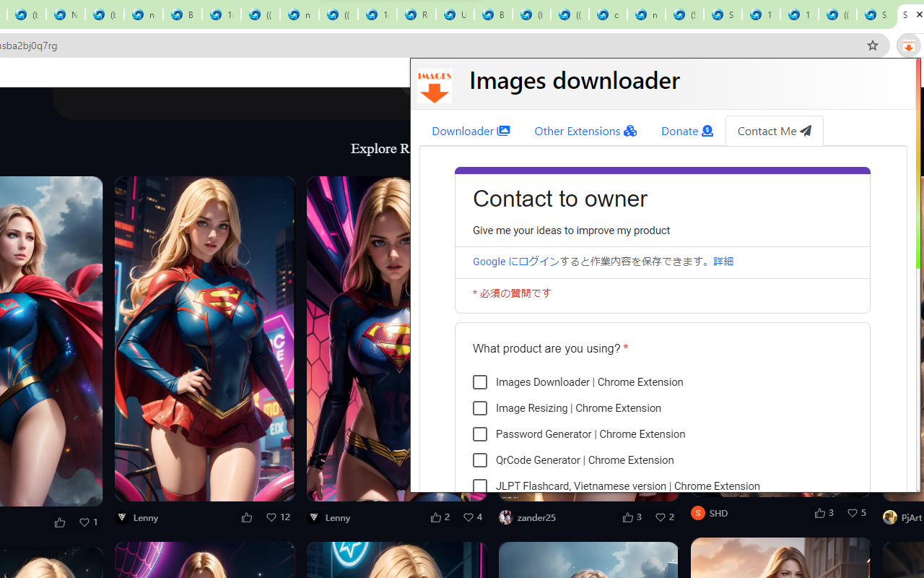Check JLPT Flashcard Vietnamese version option
The height and width of the screenshot is (578, 924).
coord(480,486)
